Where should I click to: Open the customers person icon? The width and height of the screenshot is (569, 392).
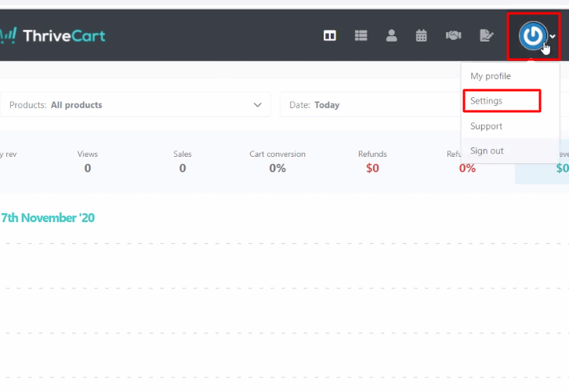point(391,35)
